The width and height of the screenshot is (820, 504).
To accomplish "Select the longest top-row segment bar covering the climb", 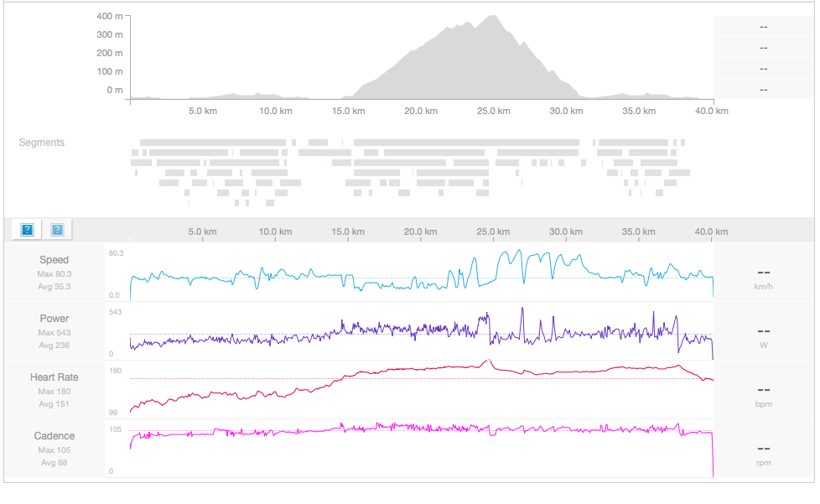I will coord(466,143).
